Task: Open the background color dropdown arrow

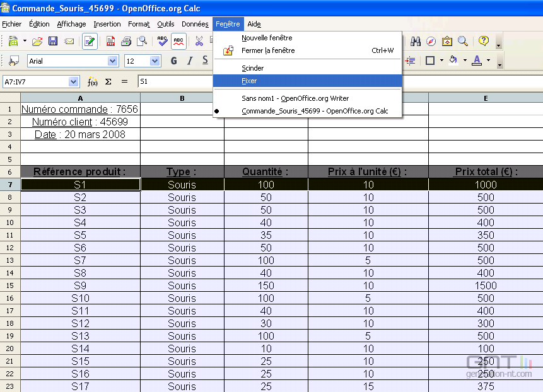Action: pyautogui.click(x=465, y=60)
